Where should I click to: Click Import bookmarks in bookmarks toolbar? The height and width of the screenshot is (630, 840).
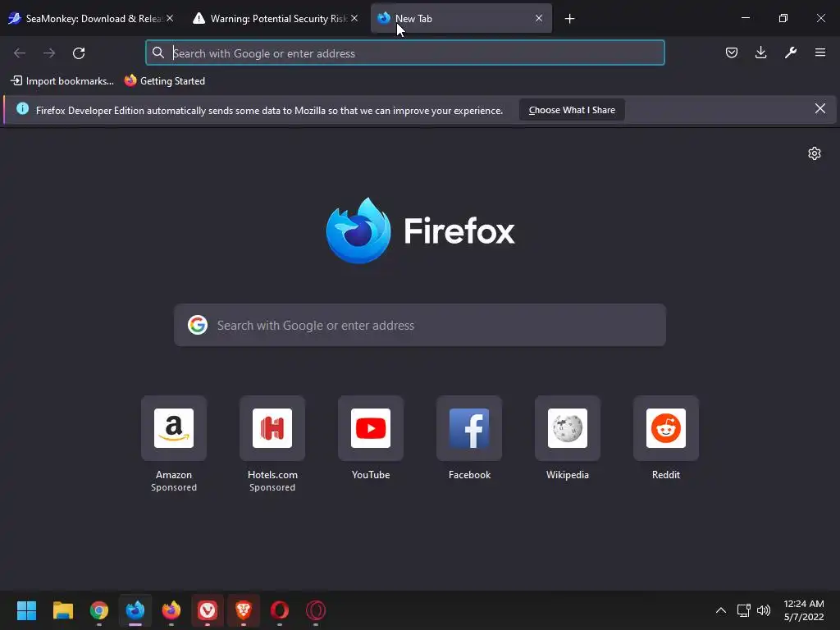(62, 81)
